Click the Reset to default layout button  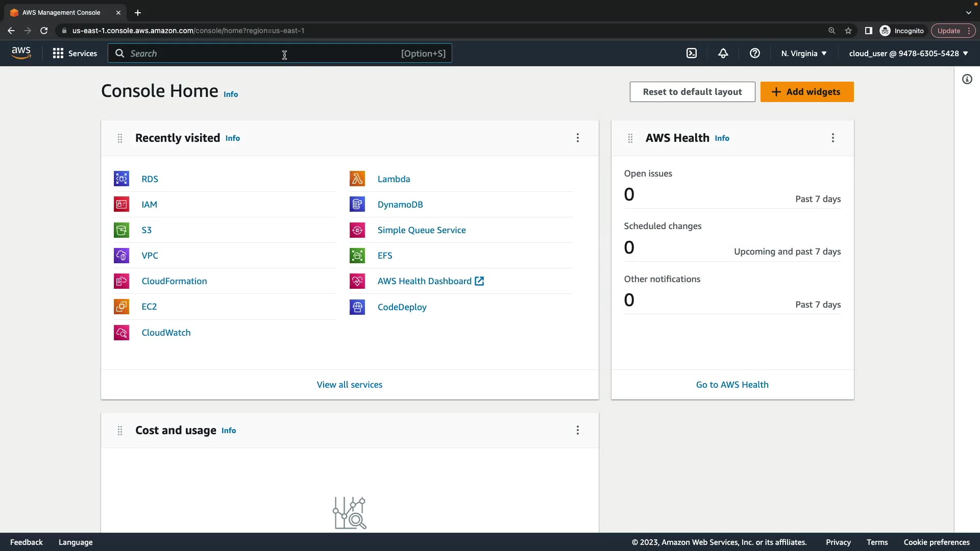point(692,92)
